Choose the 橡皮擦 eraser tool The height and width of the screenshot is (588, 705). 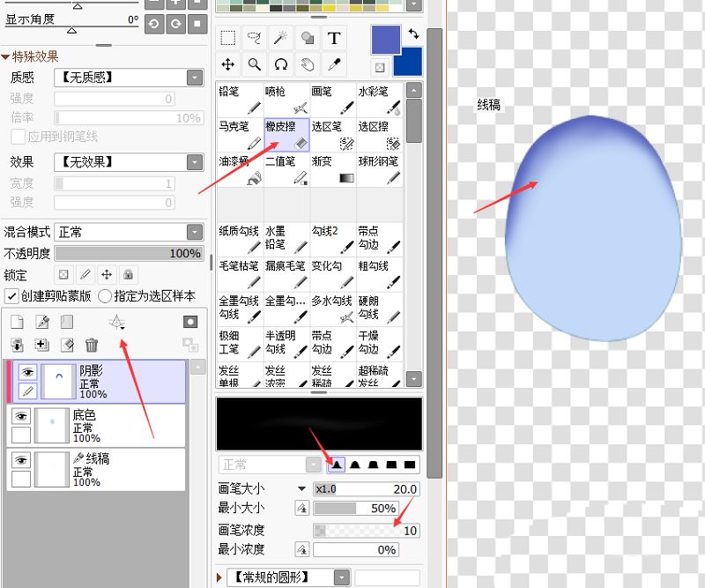click(286, 135)
